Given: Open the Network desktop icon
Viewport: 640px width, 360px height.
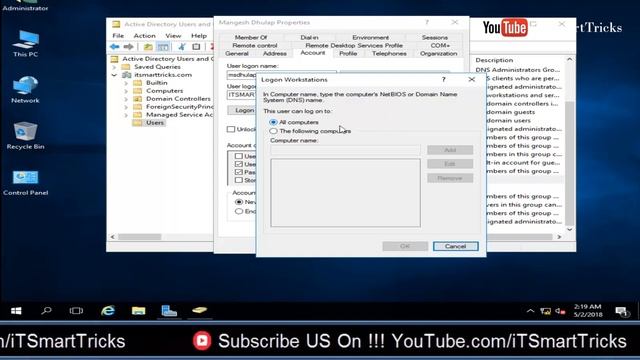Looking at the screenshot, I should pos(25,90).
